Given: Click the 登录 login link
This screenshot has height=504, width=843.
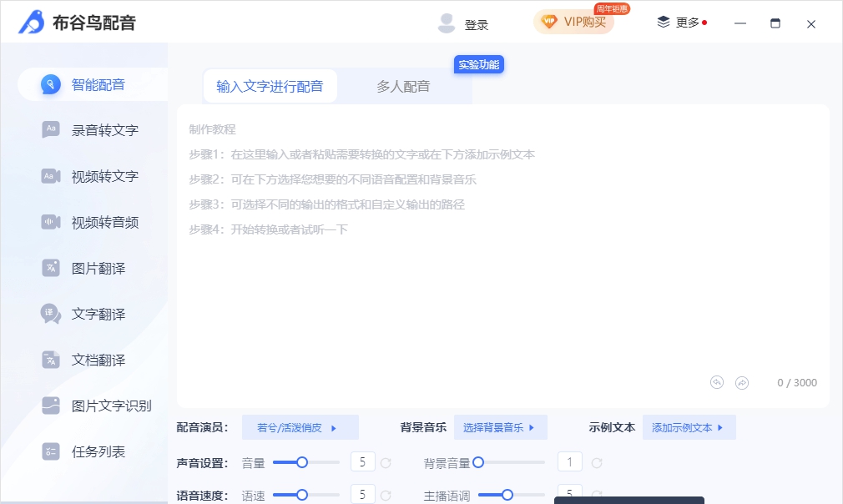Looking at the screenshot, I should point(477,23).
